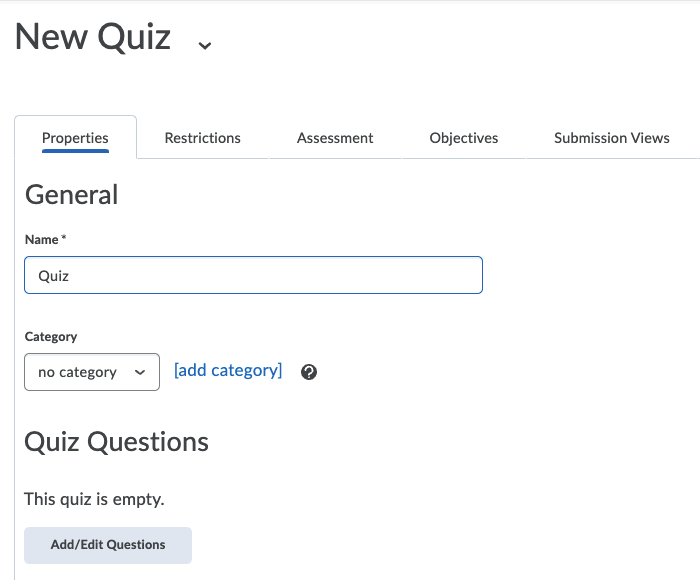
Task: Click the word Quiz inside the name box
Action: pyautogui.click(x=53, y=276)
